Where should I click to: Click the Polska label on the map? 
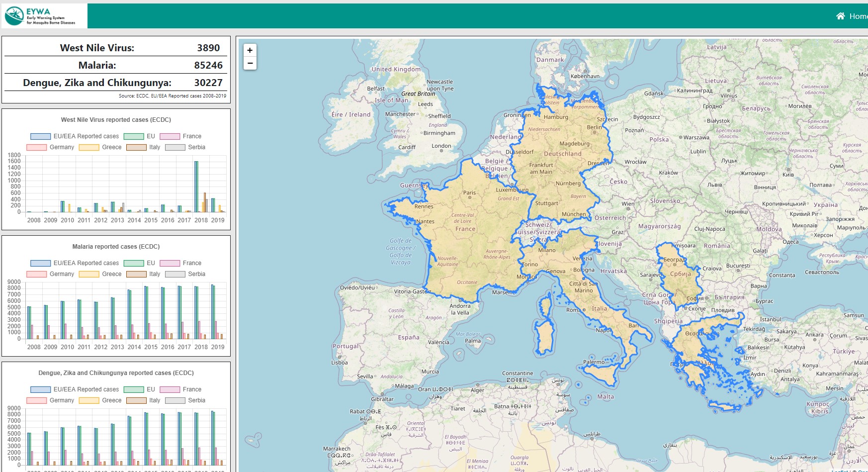(x=659, y=139)
